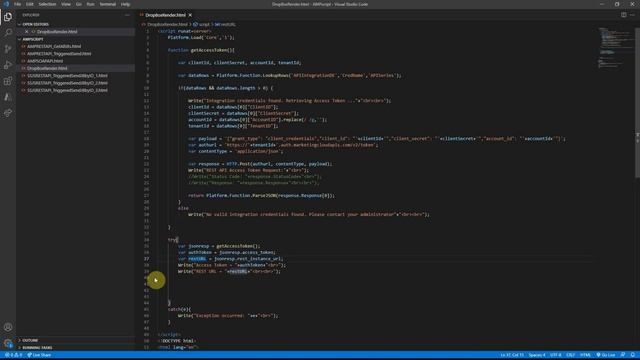
Task: Open the Source Control view
Action: [x=8, y=49]
